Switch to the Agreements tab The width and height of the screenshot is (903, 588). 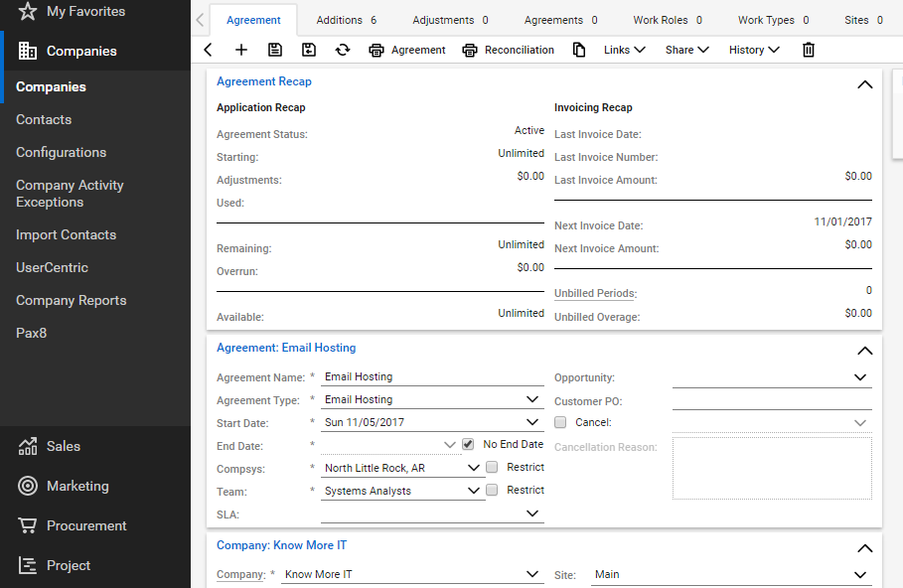pos(561,20)
